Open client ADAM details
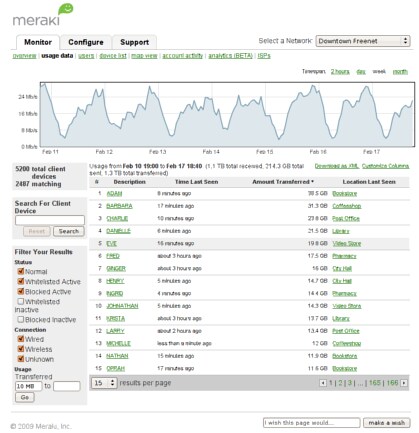This screenshot has height=433, width=419. (114, 194)
